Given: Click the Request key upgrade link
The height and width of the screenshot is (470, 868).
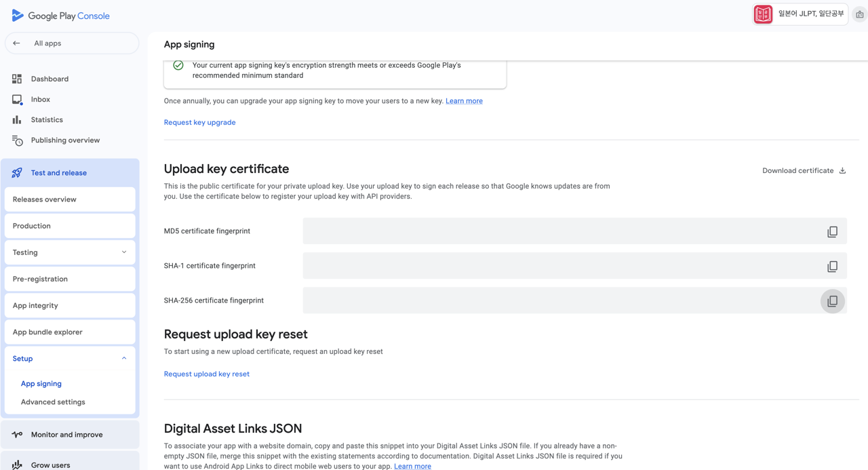Looking at the screenshot, I should (199, 122).
